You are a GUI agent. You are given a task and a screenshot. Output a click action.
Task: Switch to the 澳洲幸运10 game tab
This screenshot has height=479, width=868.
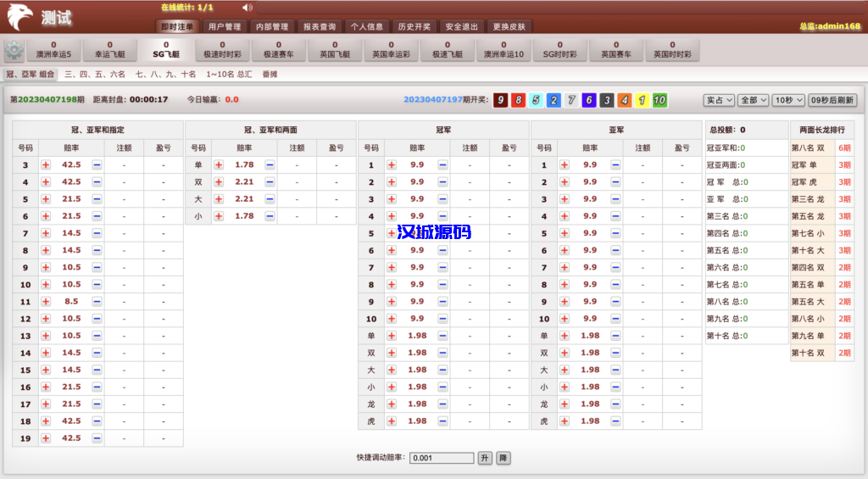[x=504, y=50]
